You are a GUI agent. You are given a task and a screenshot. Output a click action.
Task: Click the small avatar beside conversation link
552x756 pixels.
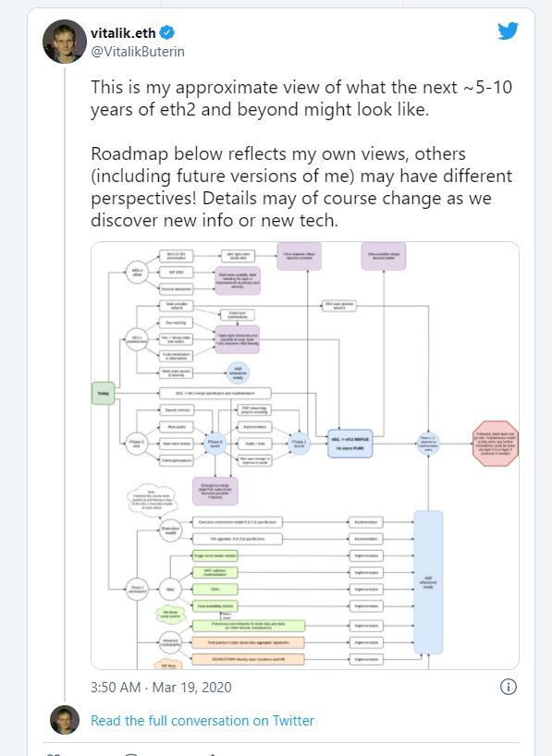(x=65, y=720)
